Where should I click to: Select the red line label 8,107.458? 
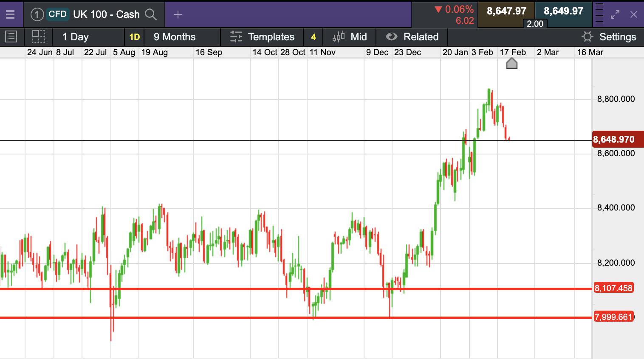coord(613,288)
